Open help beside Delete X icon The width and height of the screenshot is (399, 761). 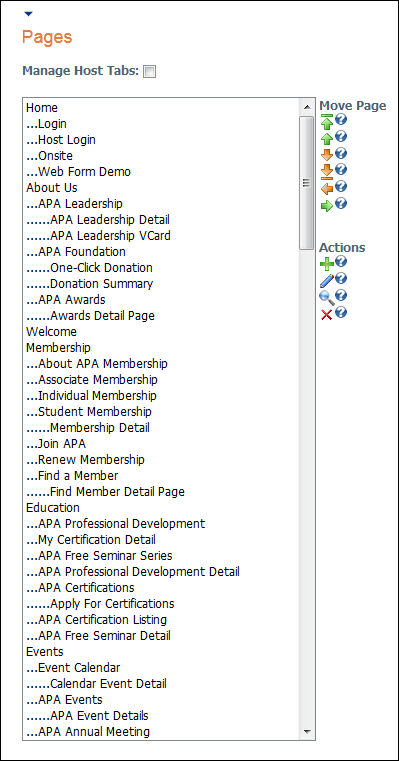point(341,312)
